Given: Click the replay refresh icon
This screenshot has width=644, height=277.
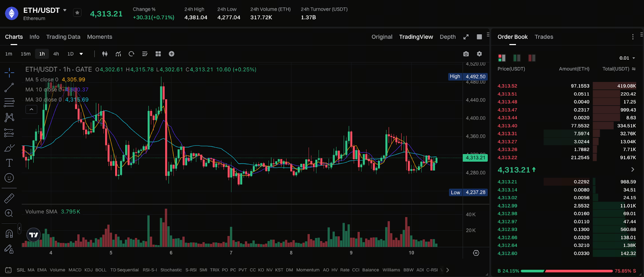Looking at the screenshot, I should 131,54.
